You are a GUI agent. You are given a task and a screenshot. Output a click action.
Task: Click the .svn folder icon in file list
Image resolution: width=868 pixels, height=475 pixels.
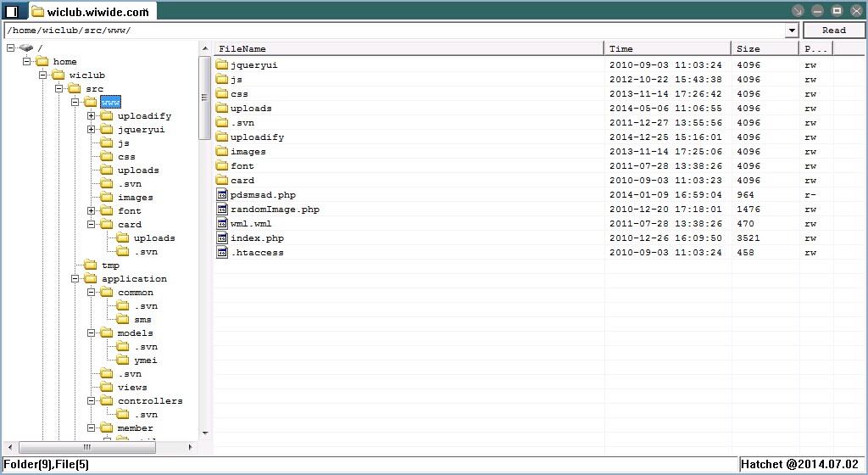[222, 122]
